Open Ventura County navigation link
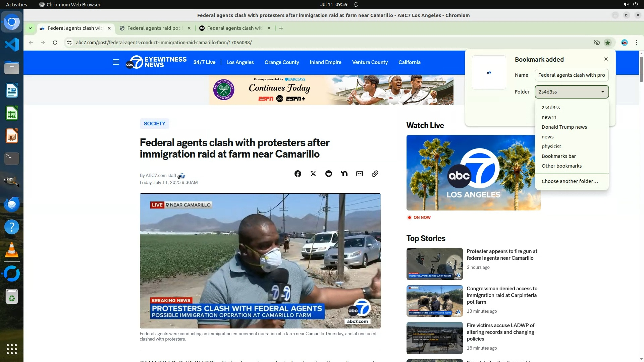644x362 pixels. (x=370, y=62)
